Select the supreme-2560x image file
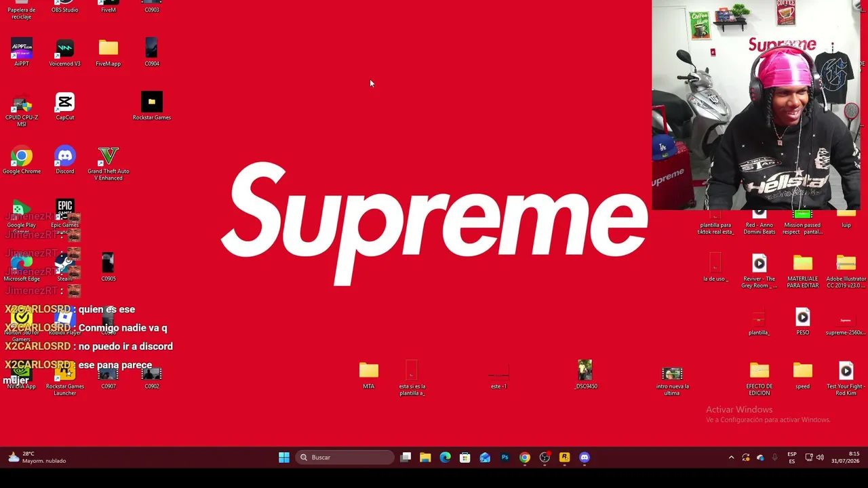The image size is (868, 488). pos(846,324)
